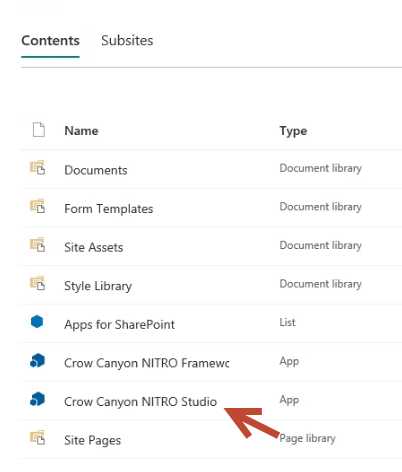Select the Contents tab
This screenshot has width=402, height=472.
click(50, 41)
